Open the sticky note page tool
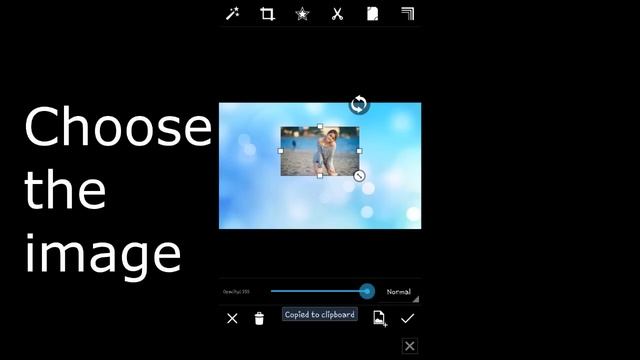 [x=372, y=14]
